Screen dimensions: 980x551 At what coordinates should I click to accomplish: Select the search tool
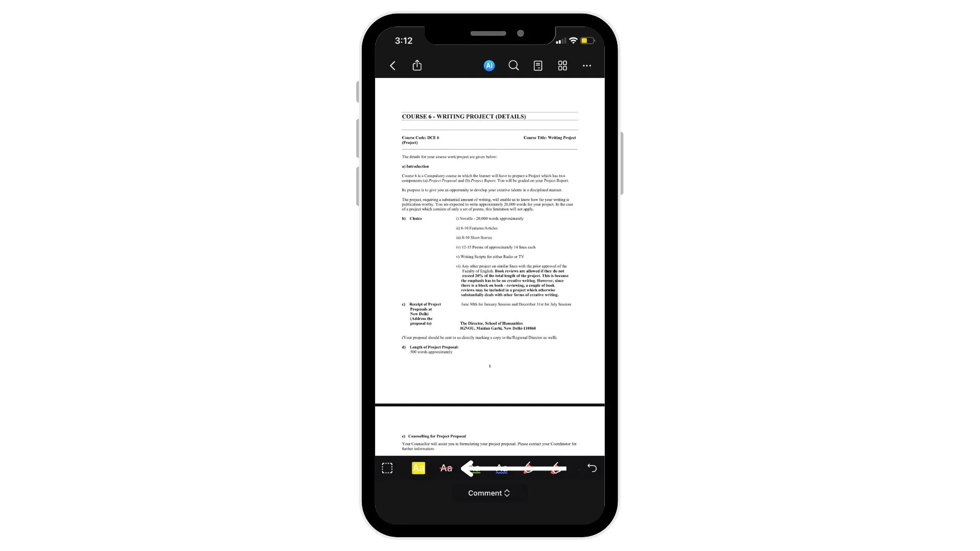(x=513, y=65)
